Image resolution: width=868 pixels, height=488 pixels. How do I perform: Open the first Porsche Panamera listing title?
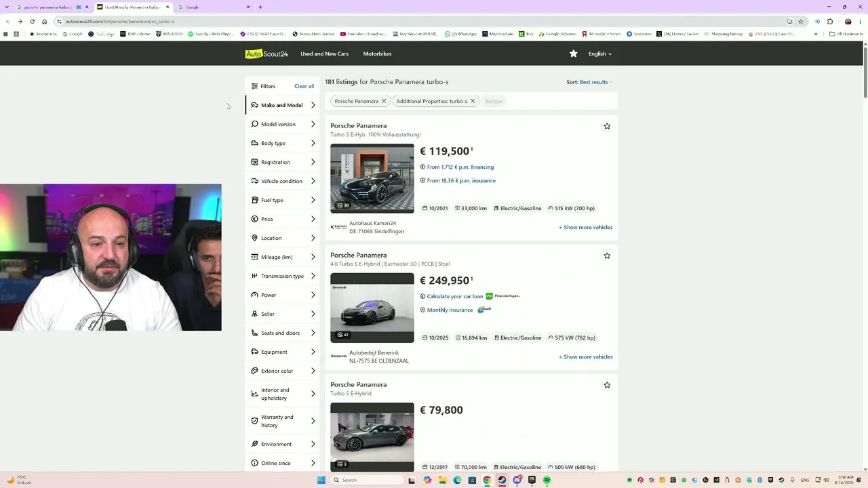(359, 125)
